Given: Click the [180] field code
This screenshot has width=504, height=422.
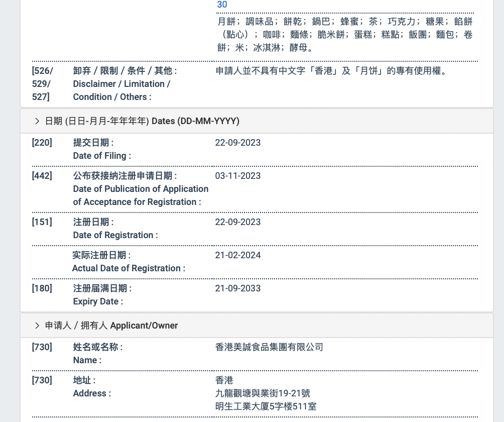Looking at the screenshot, I should (x=42, y=288).
